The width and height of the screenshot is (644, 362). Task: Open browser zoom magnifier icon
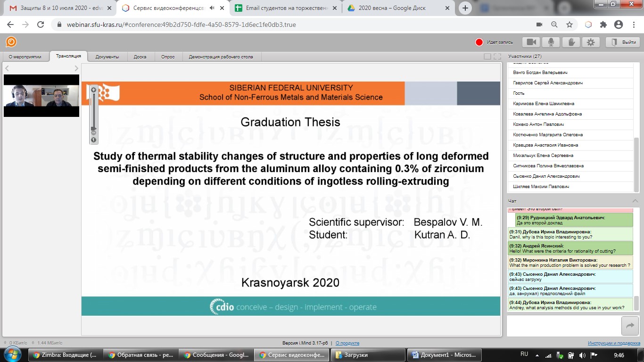554,25
